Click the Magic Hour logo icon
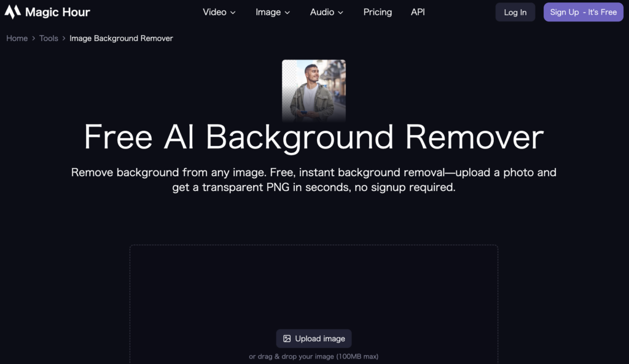The image size is (629, 364). [x=12, y=12]
